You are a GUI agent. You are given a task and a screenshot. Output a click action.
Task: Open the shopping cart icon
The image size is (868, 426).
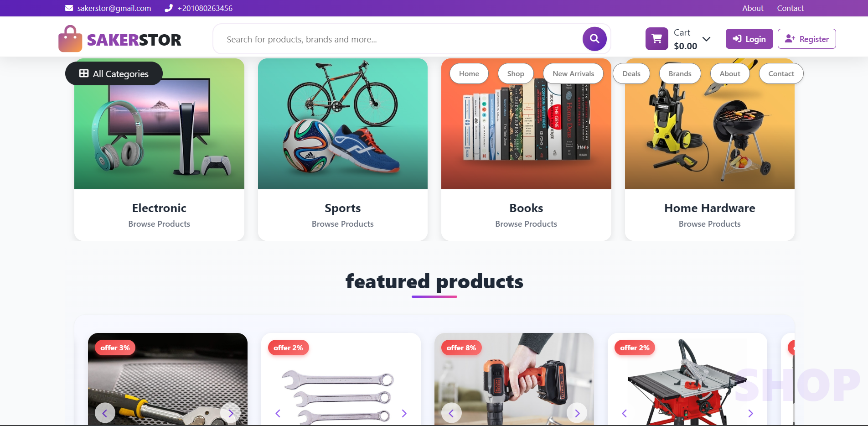click(657, 39)
